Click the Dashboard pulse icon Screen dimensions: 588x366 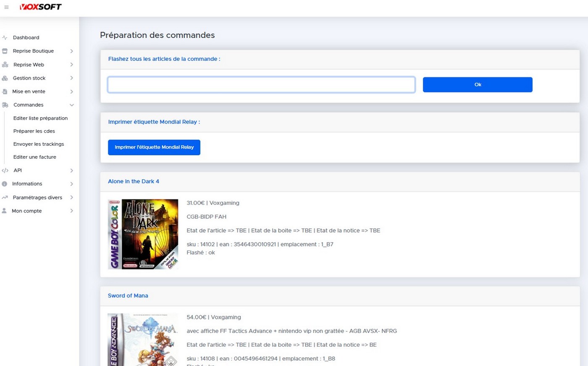(x=5, y=37)
